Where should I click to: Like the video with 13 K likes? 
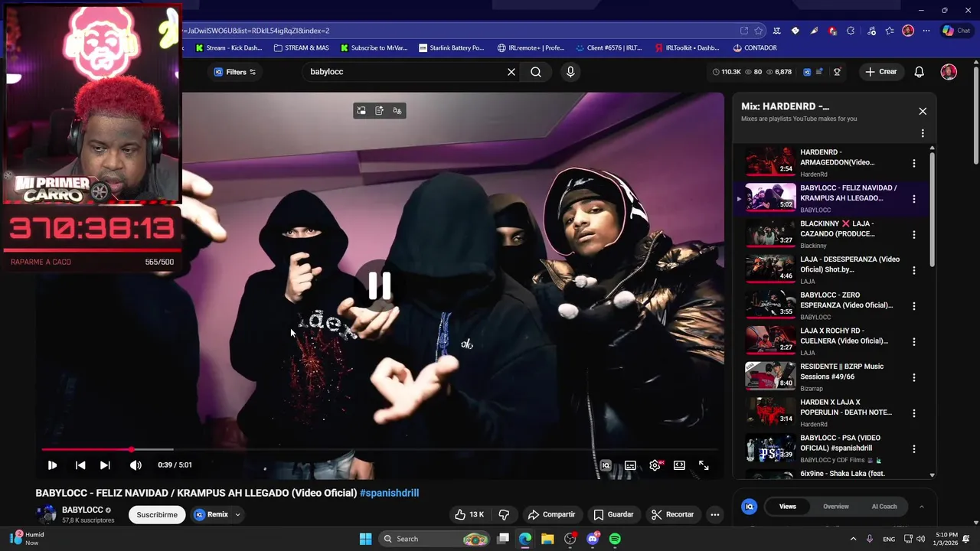coord(469,514)
